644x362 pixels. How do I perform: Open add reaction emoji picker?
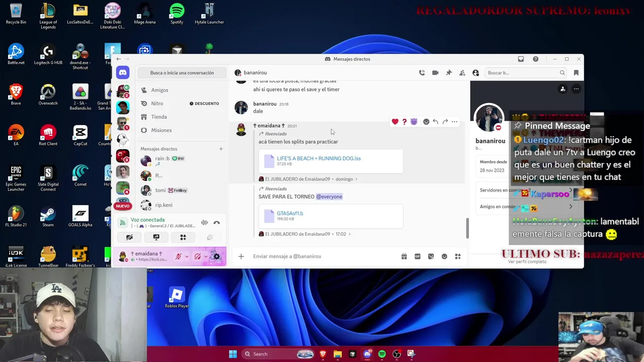pos(426,122)
